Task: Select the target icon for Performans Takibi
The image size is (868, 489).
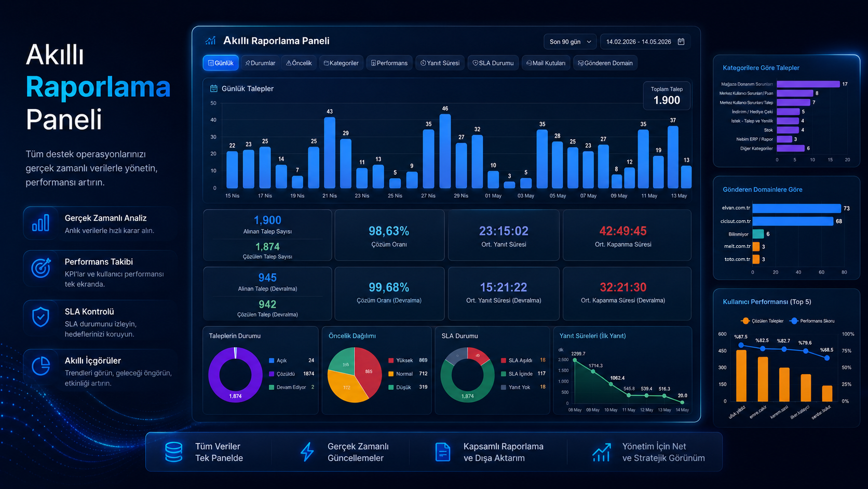Action: tap(41, 268)
